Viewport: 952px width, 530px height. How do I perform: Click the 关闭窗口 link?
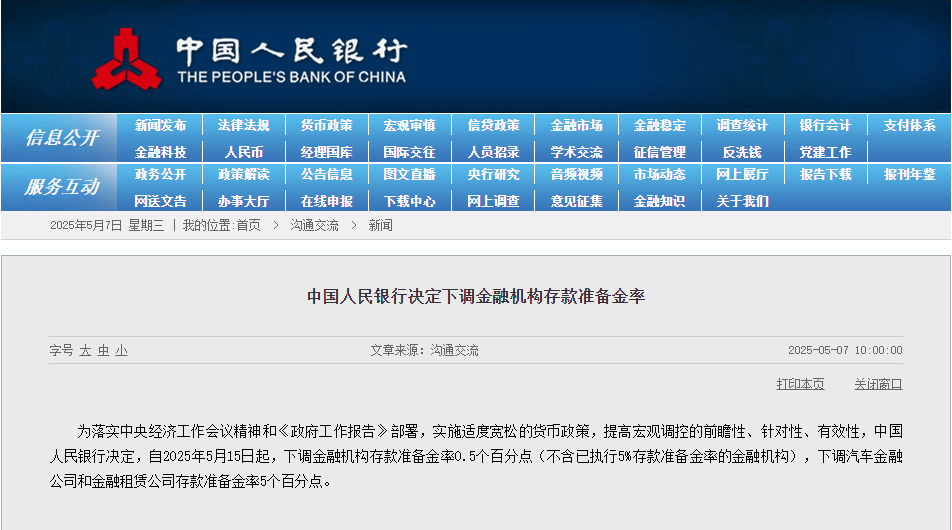click(x=877, y=384)
